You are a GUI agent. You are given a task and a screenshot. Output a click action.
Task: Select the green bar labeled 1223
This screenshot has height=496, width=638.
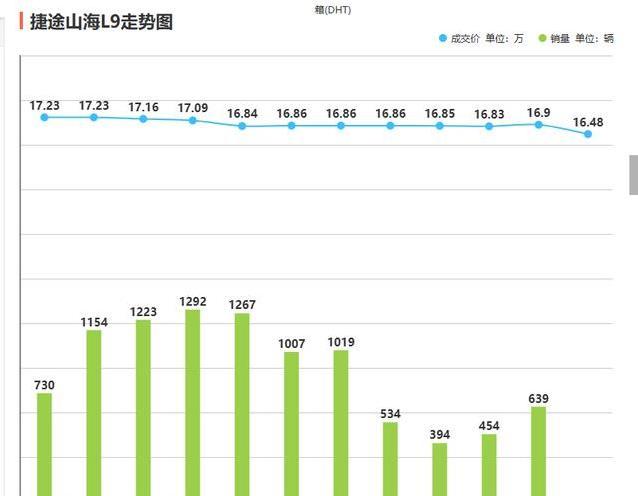click(x=143, y=408)
